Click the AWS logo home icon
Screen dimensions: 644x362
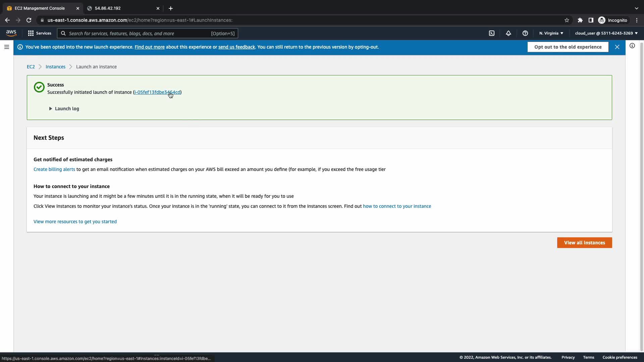[11, 33]
